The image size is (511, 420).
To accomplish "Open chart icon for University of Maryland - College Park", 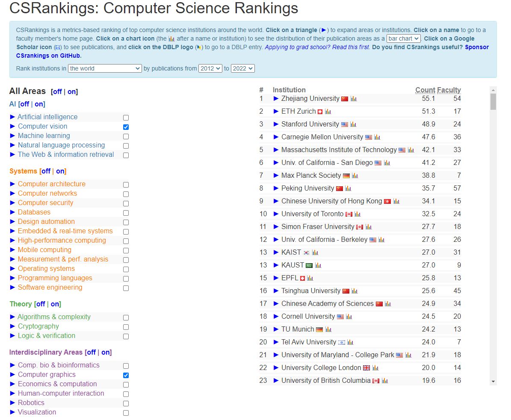I will click(408, 355).
